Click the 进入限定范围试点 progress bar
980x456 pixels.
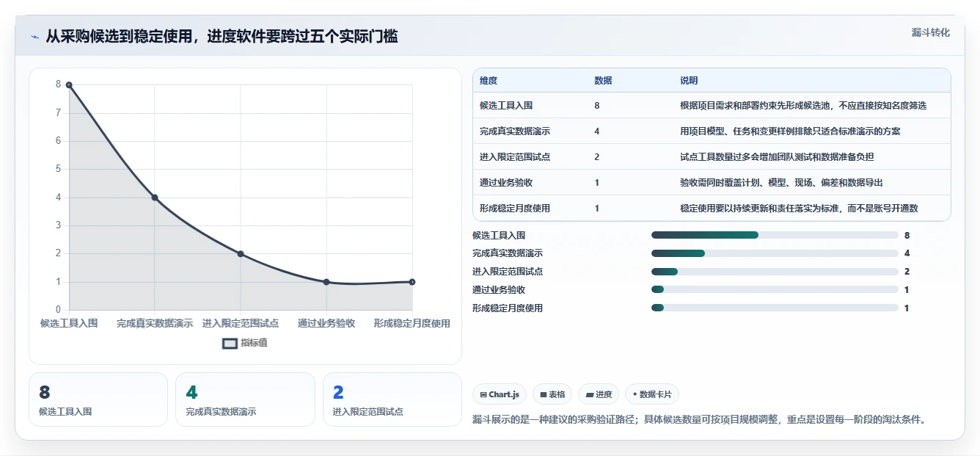pyautogui.click(x=775, y=272)
